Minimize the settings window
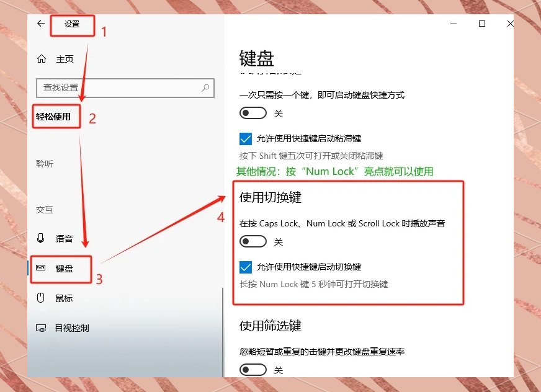541x392 pixels. coord(454,24)
